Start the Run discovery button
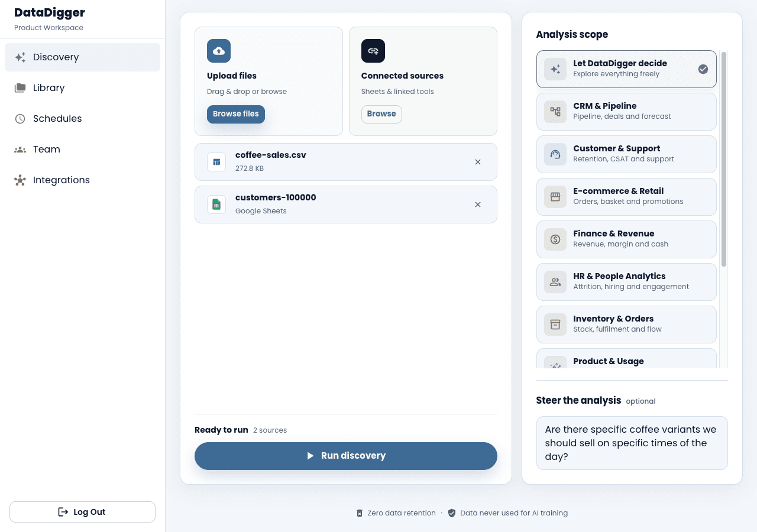Screen dimensions: 757x532 [x=346, y=456]
